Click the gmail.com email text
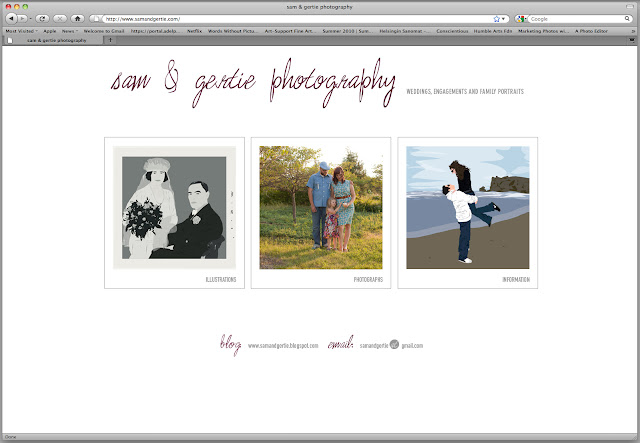Image resolution: width=640 pixels, height=443 pixels. [x=412, y=346]
